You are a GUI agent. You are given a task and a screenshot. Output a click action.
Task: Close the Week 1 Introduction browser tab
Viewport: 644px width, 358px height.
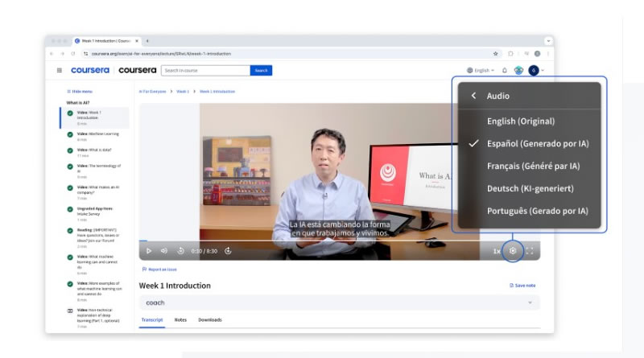click(137, 41)
